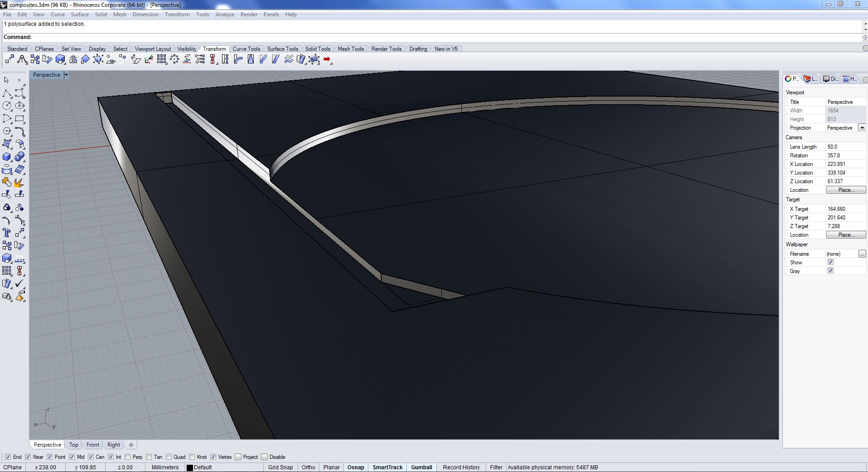Select the Rectangle tool in sidebar

19,119
